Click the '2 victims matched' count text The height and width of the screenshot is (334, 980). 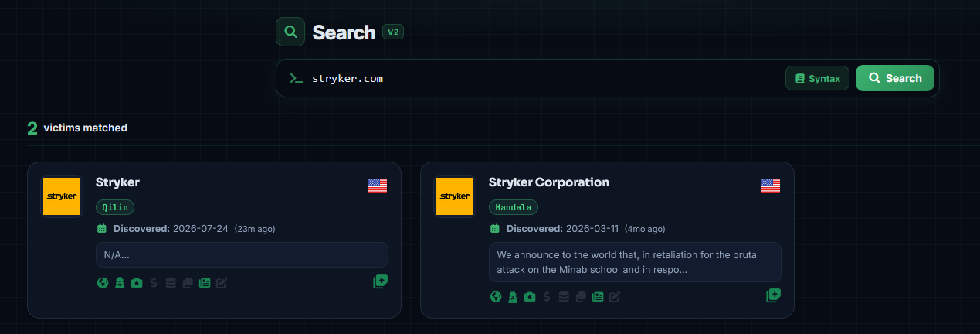coord(77,128)
